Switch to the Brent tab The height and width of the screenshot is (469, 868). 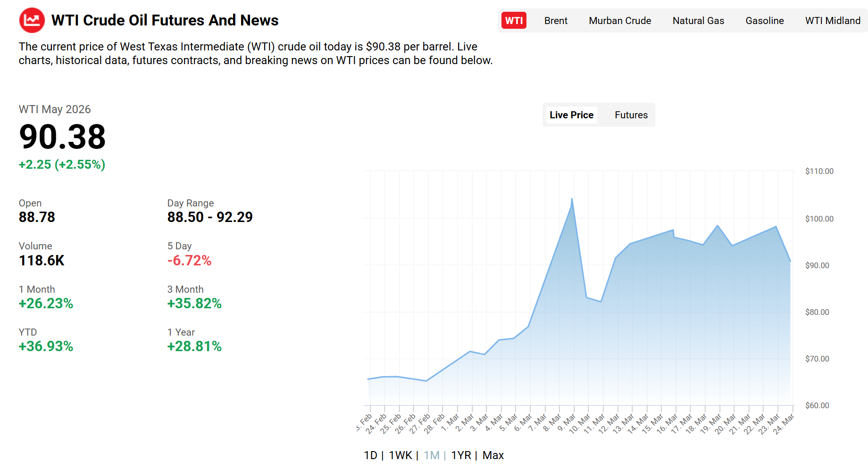tap(556, 21)
